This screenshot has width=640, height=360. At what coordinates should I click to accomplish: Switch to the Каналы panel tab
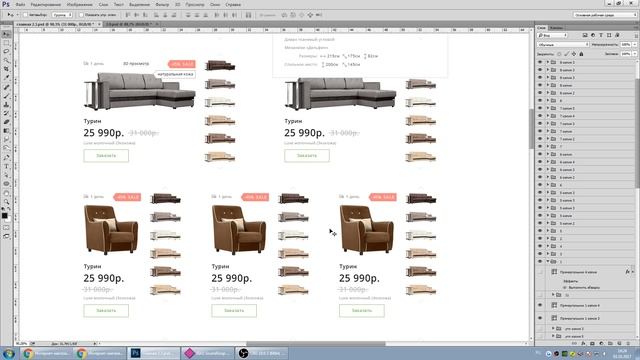(556, 28)
